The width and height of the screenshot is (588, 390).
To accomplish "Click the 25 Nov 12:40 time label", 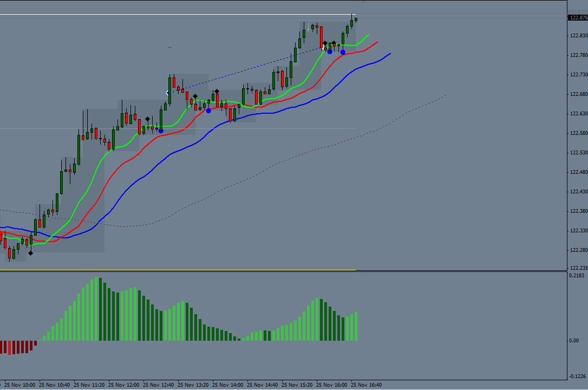I will click(158, 385).
